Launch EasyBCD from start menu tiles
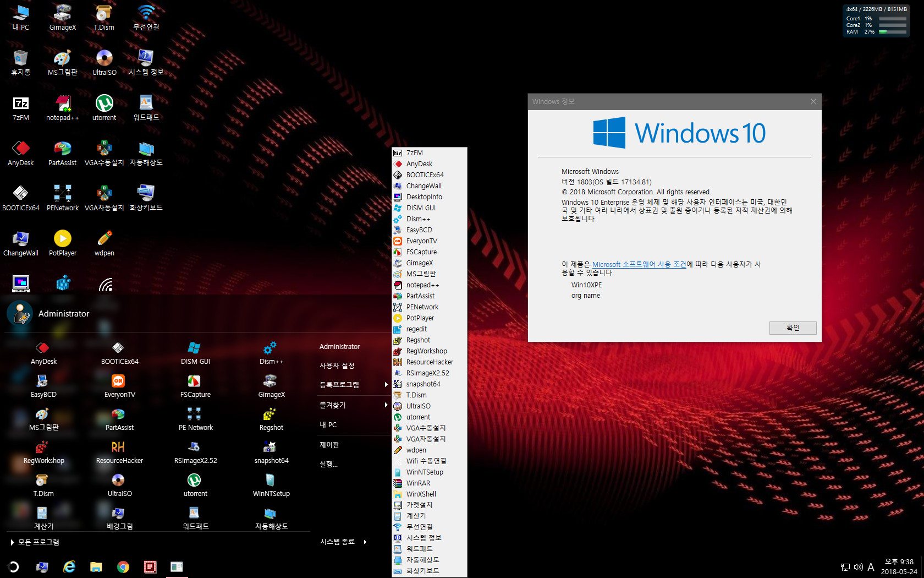Image resolution: width=924 pixels, height=578 pixels. pos(43,386)
